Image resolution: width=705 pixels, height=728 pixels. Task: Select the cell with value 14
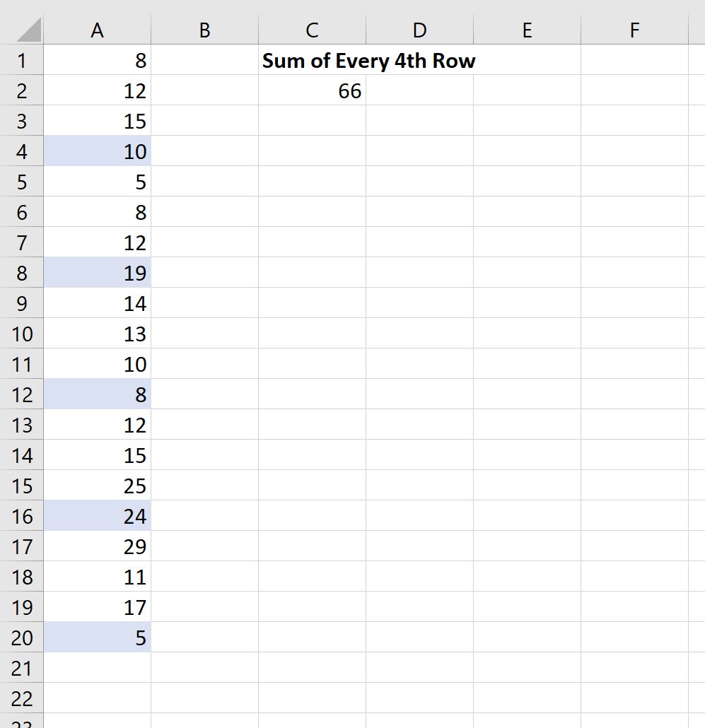pyautogui.click(x=98, y=304)
